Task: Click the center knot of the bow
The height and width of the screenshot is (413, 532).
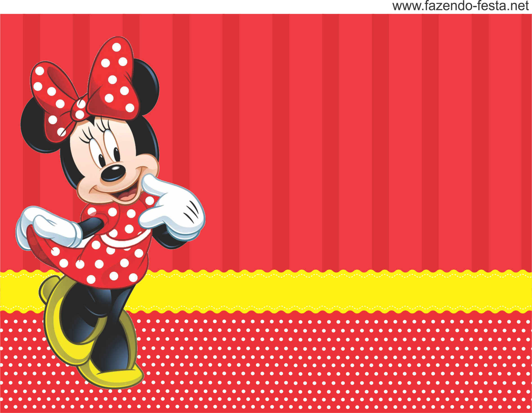Action: (79, 110)
